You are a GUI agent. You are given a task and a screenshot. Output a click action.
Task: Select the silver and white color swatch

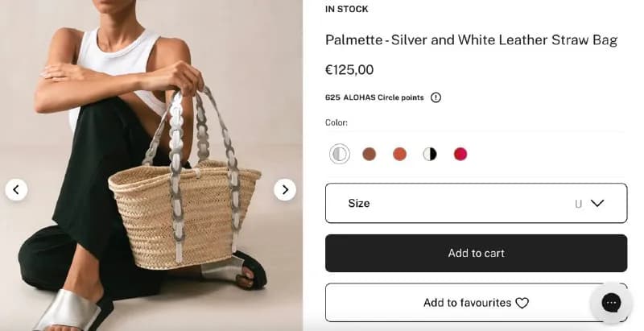click(339, 154)
